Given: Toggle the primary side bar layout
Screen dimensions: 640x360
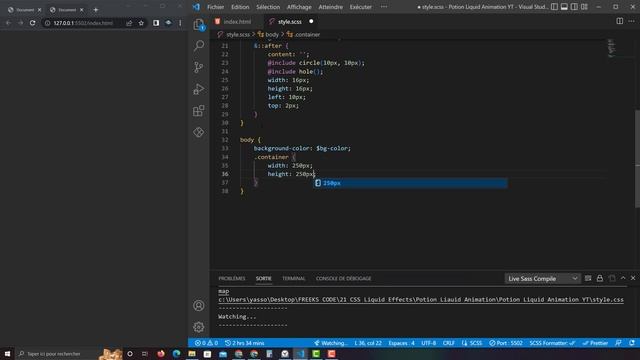Looking at the screenshot, I should (x=554, y=7).
